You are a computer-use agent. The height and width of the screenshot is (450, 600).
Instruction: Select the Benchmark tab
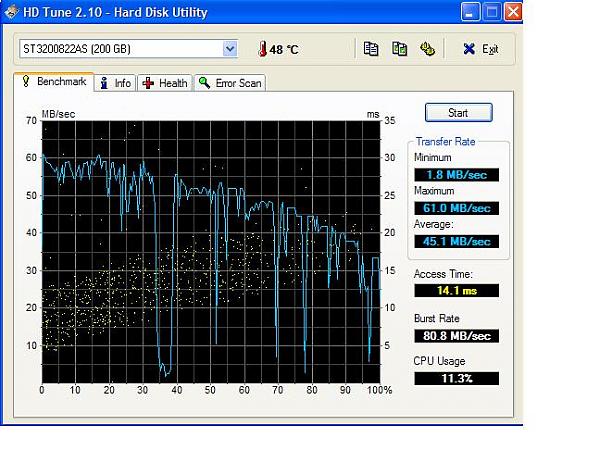[x=54, y=82]
